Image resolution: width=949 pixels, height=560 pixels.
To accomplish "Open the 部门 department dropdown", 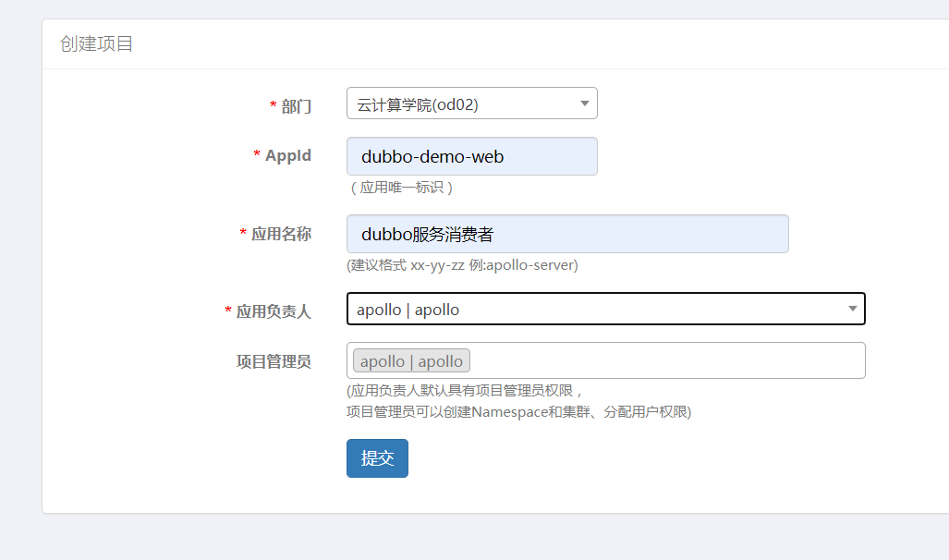I will [x=471, y=103].
